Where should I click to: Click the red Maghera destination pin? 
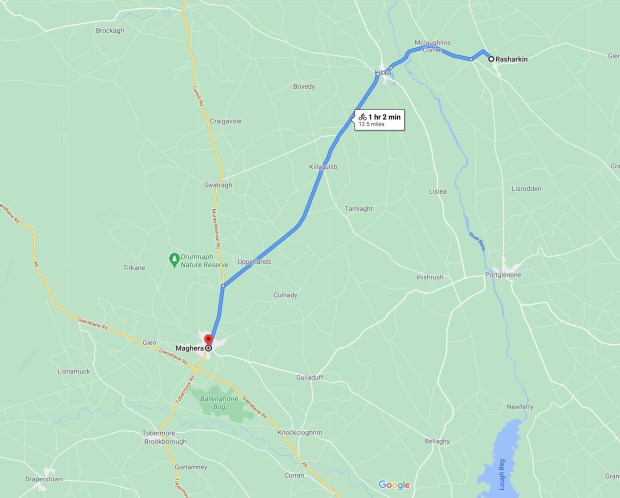(208, 339)
